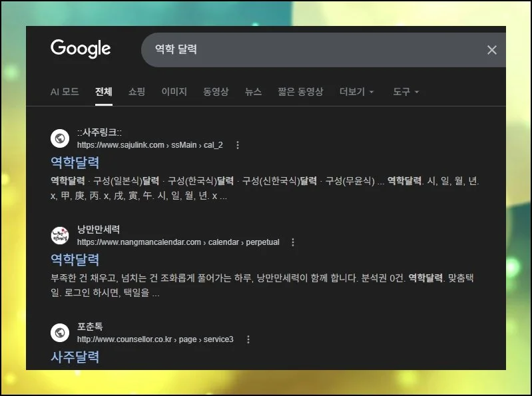Open the 역학달력 link from 낭만만세력

(75, 260)
